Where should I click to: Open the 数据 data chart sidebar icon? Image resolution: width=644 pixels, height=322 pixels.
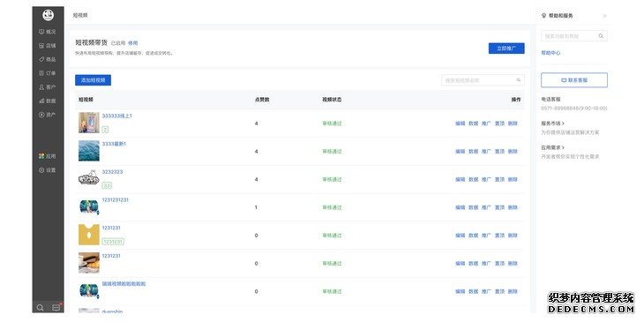41,101
